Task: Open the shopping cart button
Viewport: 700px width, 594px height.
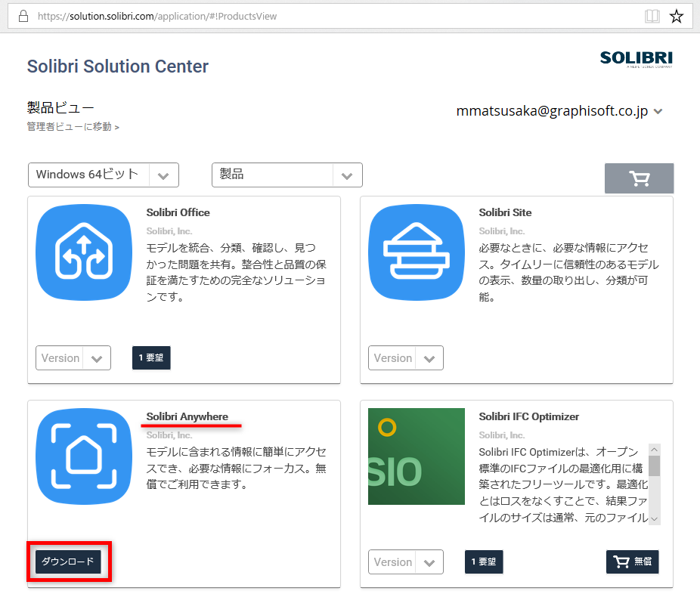Action: [x=640, y=178]
